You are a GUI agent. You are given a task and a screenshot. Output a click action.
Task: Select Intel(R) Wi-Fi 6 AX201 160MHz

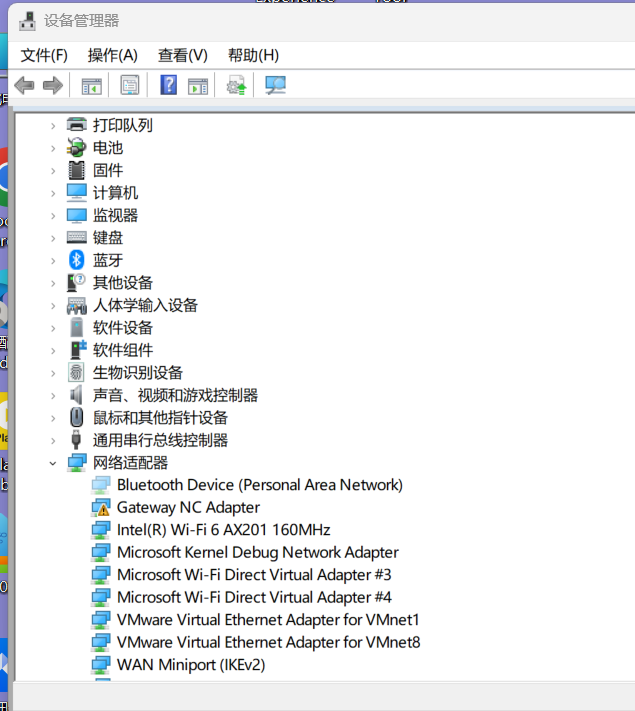coord(224,530)
